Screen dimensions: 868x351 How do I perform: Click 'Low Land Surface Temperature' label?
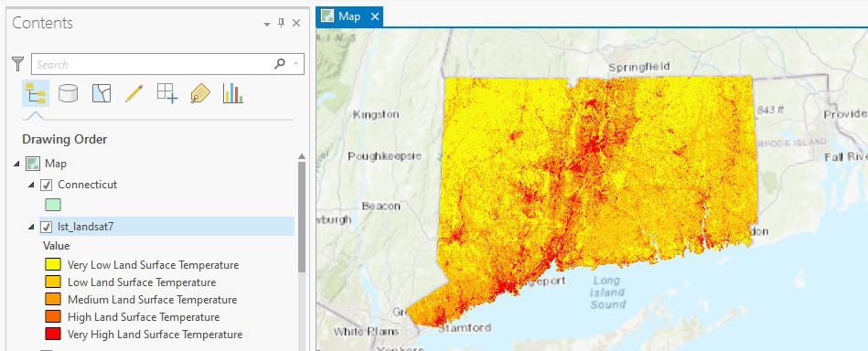(x=142, y=282)
